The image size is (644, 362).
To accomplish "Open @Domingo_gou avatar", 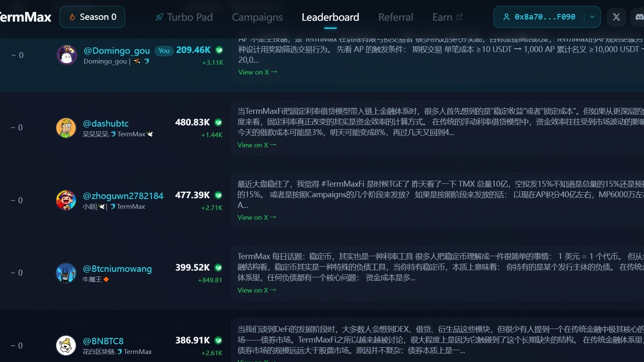I will (67, 55).
